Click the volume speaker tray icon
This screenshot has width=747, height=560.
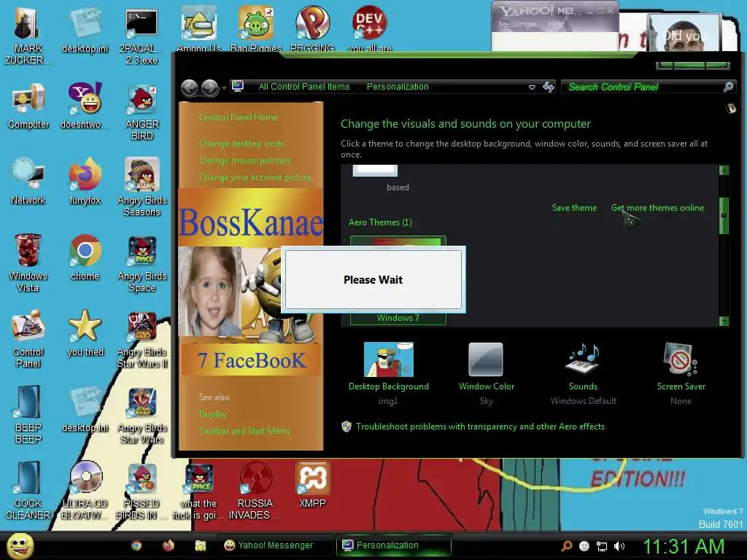coord(619,546)
